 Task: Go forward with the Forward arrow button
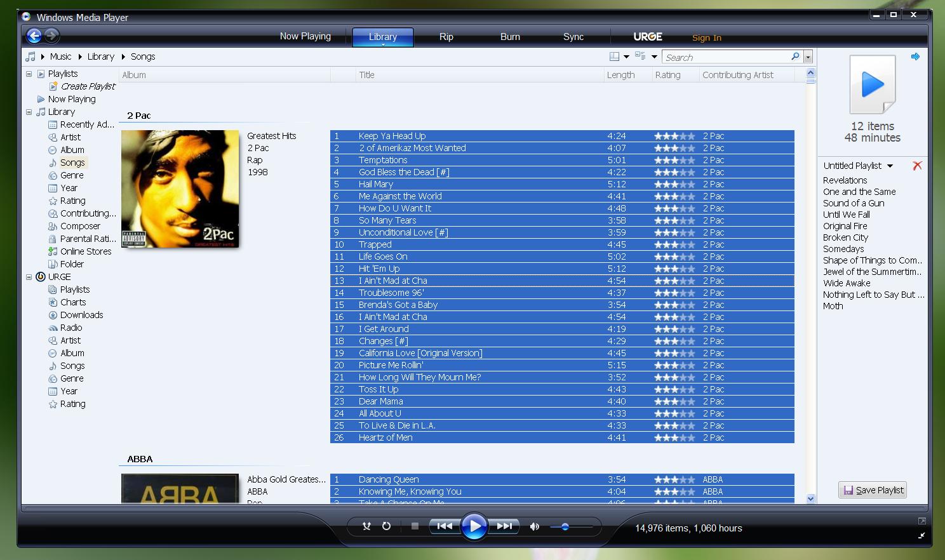click(52, 36)
